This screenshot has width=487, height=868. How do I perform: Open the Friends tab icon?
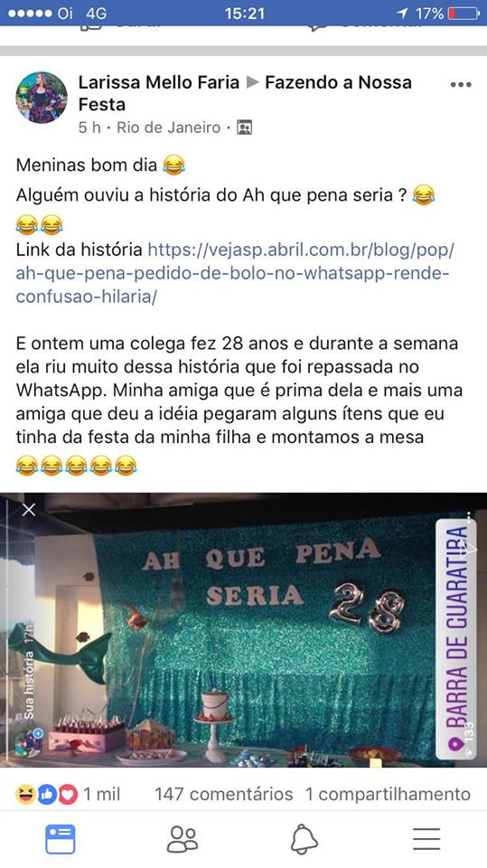183,839
